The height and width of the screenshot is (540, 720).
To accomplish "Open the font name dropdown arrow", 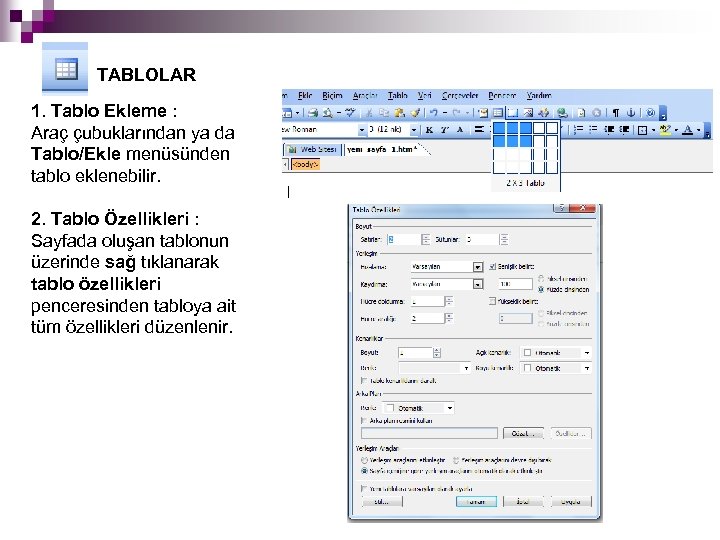I will click(x=361, y=130).
